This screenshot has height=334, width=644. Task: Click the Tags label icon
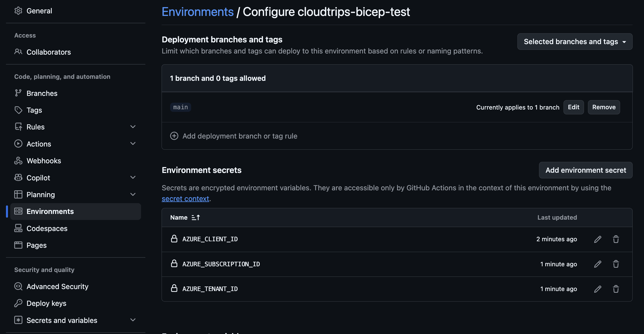click(18, 110)
